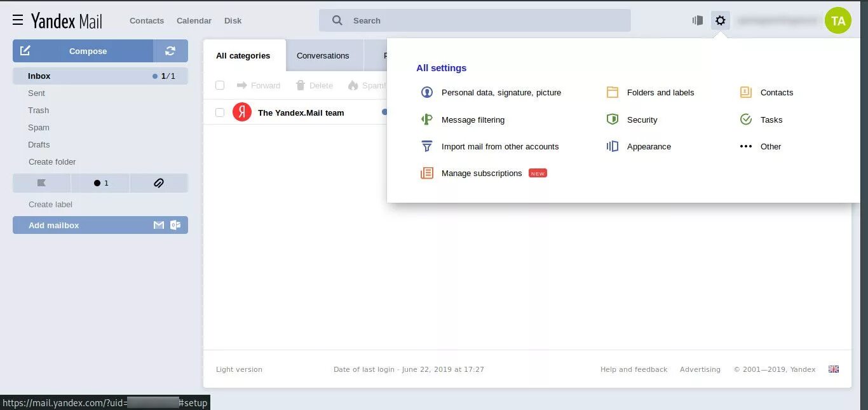The height and width of the screenshot is (410, 868).
Task: Click the settings gear icon
Action: pyautogui.click(x=720, y=20)
